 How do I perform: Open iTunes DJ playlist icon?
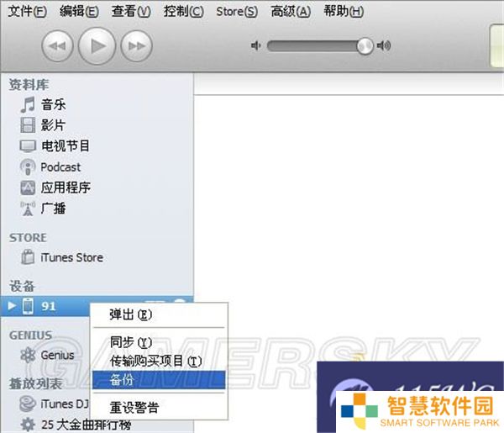pos(28,404)
